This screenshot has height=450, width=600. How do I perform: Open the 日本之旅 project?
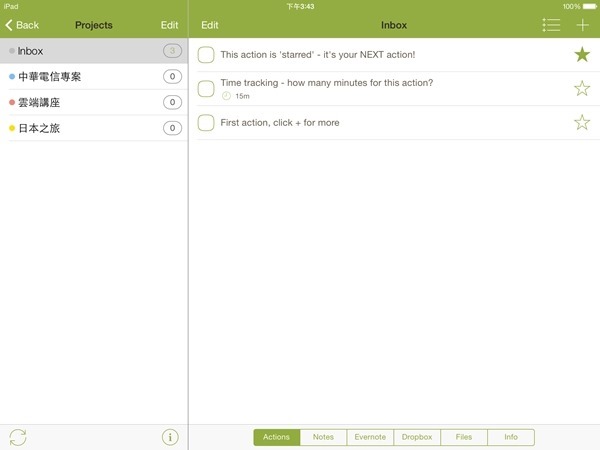tap(94, 128)
